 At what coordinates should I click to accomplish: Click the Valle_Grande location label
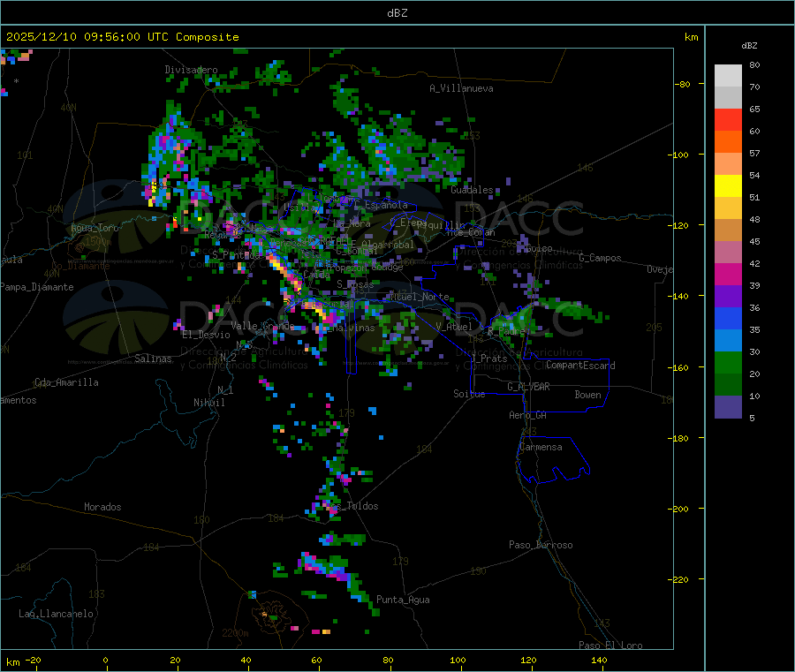(262, 325)
